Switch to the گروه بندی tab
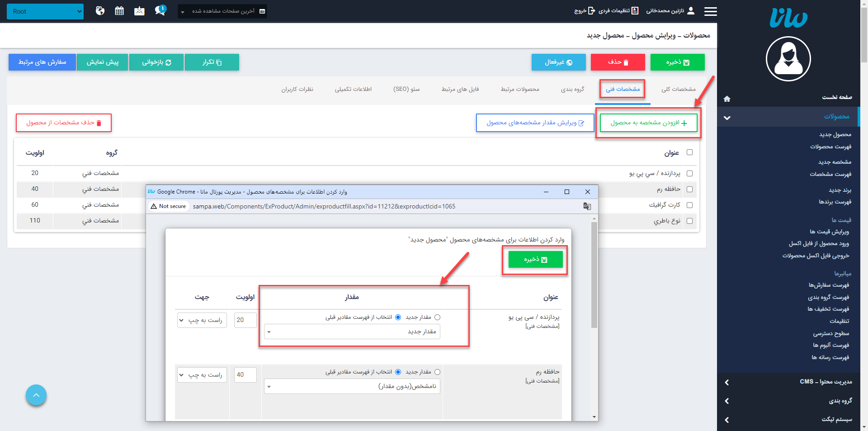868x431 pixels. click(572, 89)
